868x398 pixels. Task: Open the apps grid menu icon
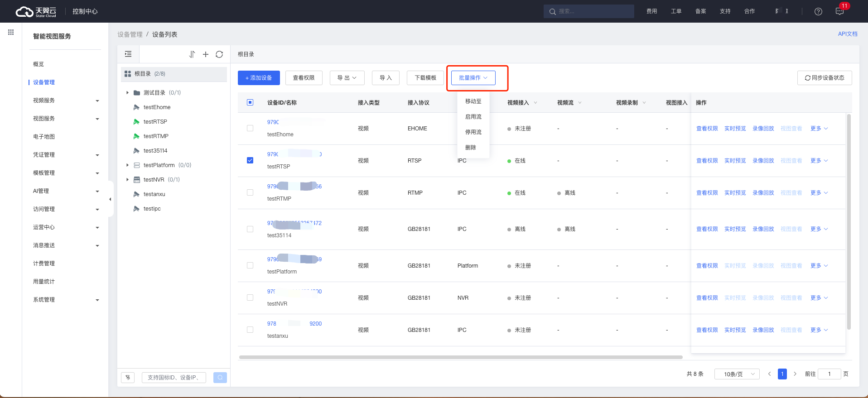pyautogui.click(x=11, y=32)
